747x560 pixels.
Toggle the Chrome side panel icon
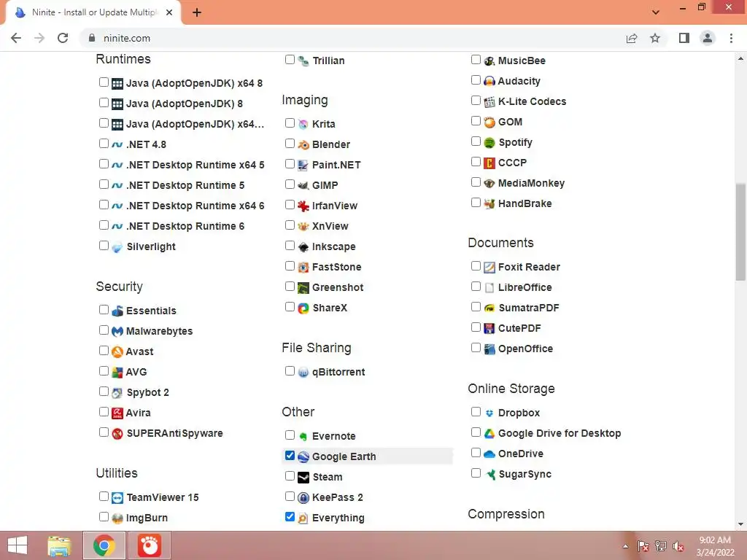pyautogui.click(x=684, y=38)
